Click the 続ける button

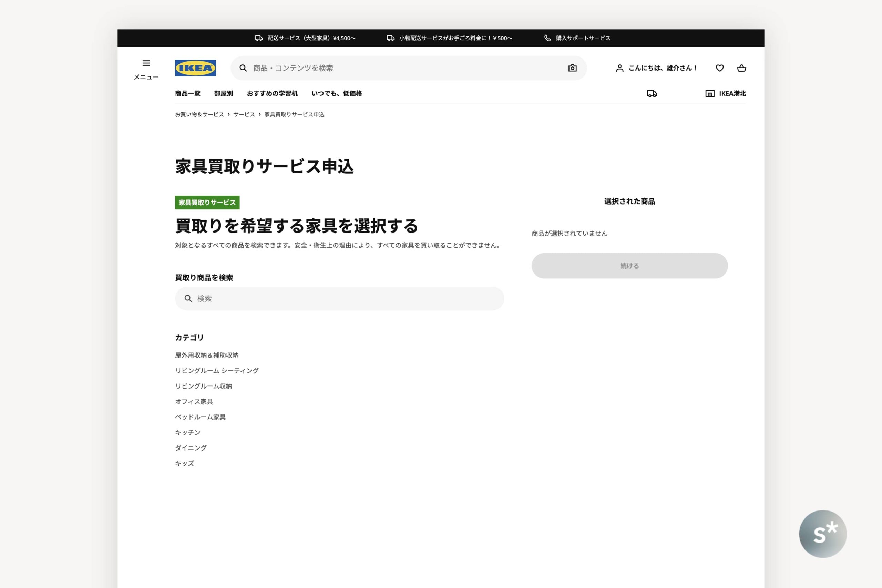(x=629, y=266)
